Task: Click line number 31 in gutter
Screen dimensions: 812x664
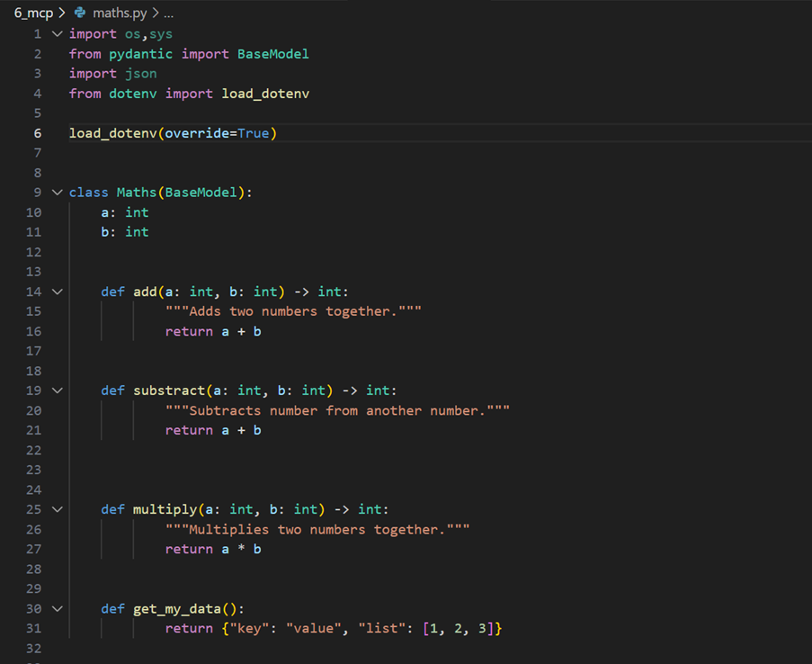Action: tap(33, 628)
